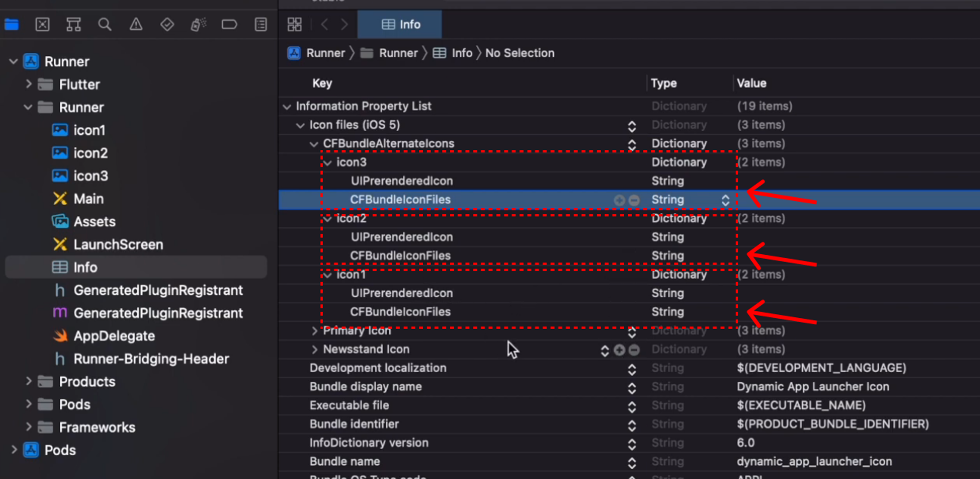Open the LaunchScreen storyboard
980x479 pixels.
pos(108,244)
